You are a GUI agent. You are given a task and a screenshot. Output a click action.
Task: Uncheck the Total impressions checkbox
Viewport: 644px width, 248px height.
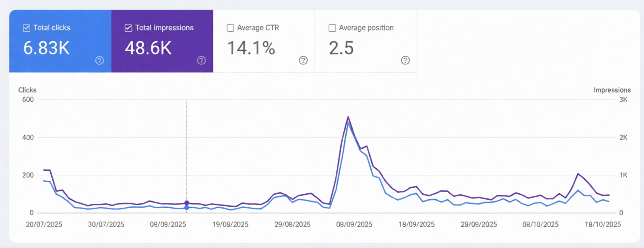pos(128,28)
